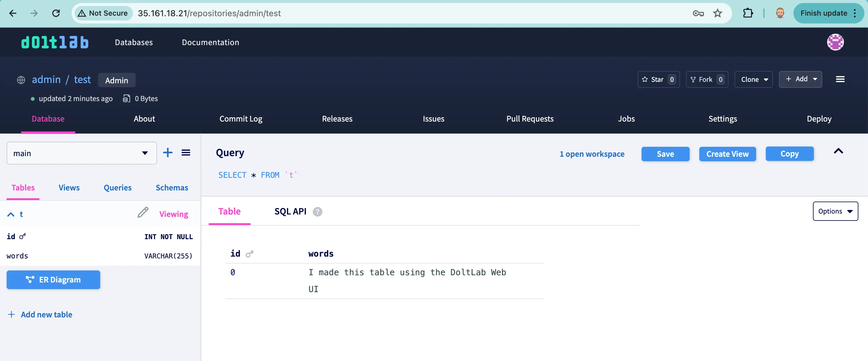868x361 pixels.
Task: Open the SQL API help question mark
Action: [x=317, y=212]
